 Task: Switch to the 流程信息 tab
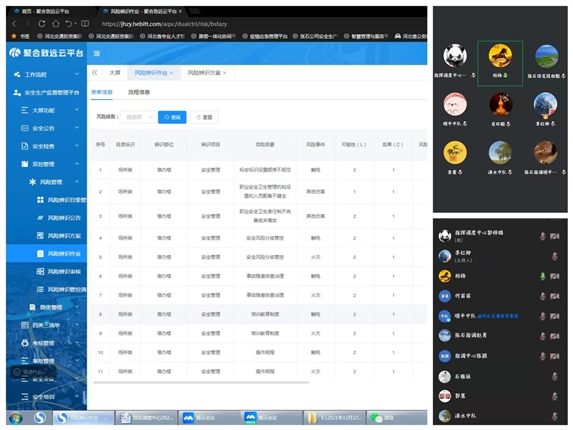(x=139, y=92)
